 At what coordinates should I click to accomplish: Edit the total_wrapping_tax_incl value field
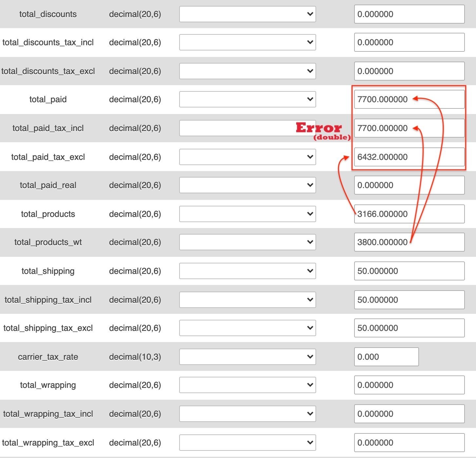409,414
